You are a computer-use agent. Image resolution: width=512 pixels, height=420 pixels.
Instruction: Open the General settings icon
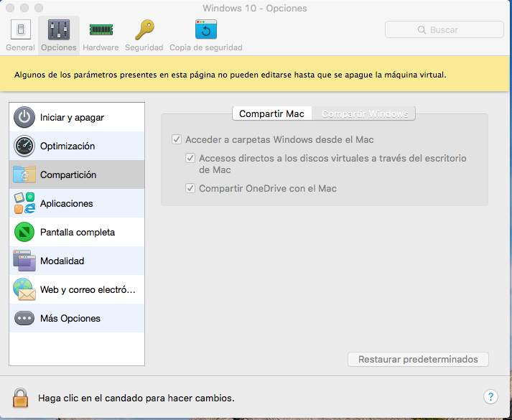click(21, 29)
